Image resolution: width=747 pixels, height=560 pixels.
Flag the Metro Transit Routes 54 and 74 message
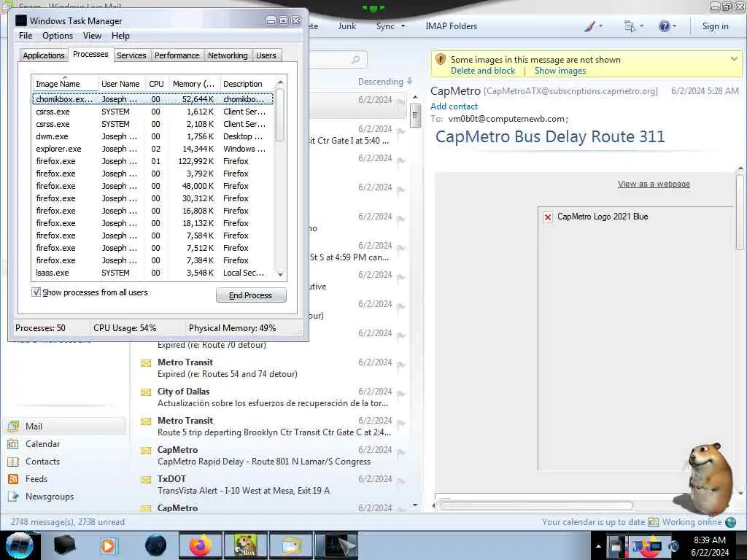click(400, 365)
